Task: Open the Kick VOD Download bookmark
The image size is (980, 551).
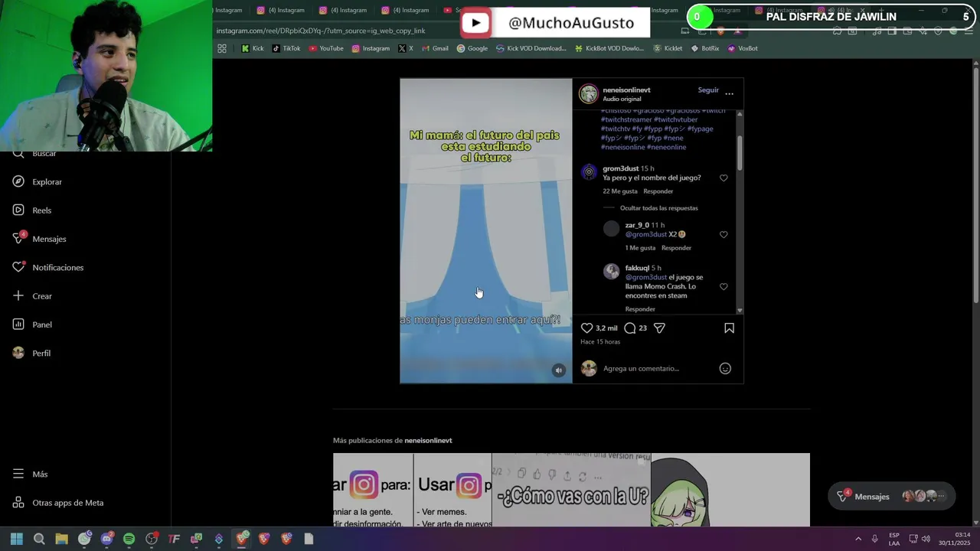Action: (x=531, y=48)
